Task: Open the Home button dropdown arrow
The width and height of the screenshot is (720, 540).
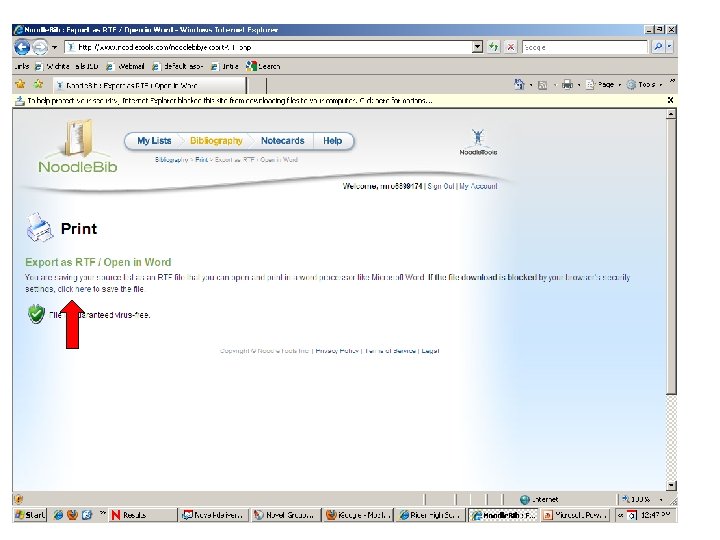Action: [x=531, y=85]
